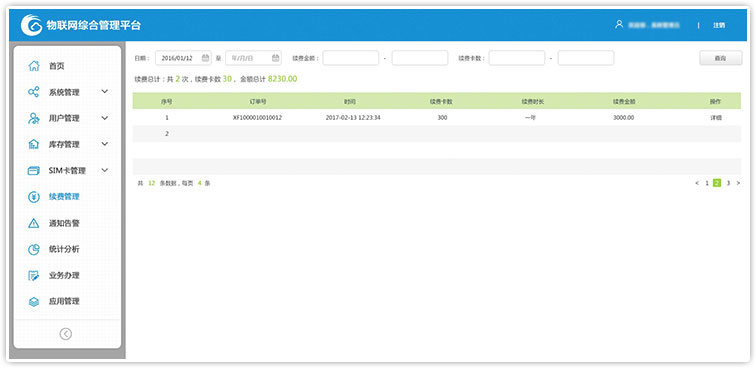This screenshot has width=756, height=368.
Task: Click the next page arrow
Action: pos(738,183)
